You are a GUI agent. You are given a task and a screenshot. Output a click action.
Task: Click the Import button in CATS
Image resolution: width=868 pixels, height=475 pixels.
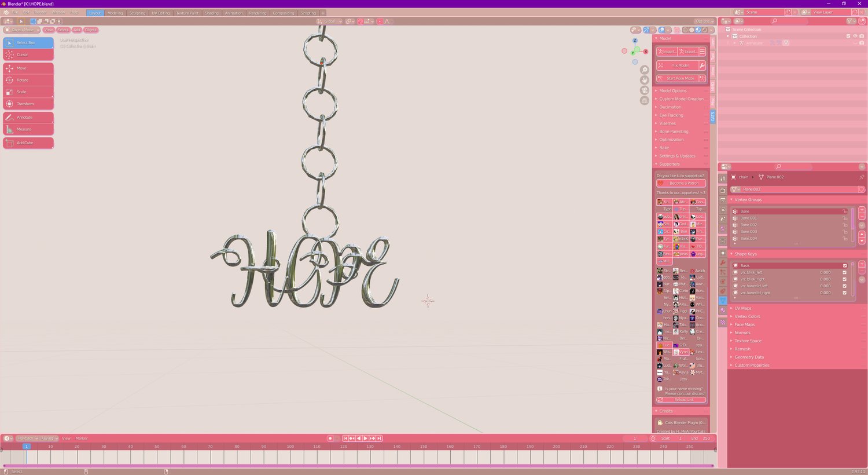pos(667,52)
